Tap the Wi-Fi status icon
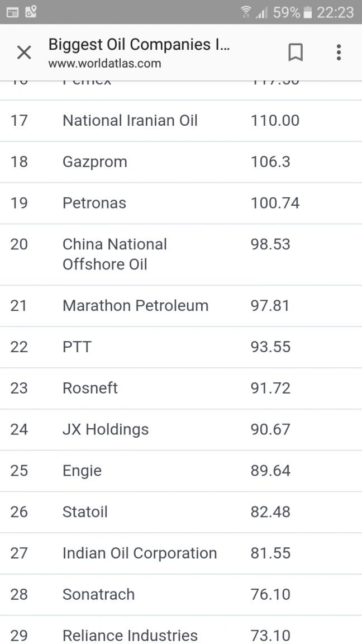 246,12
